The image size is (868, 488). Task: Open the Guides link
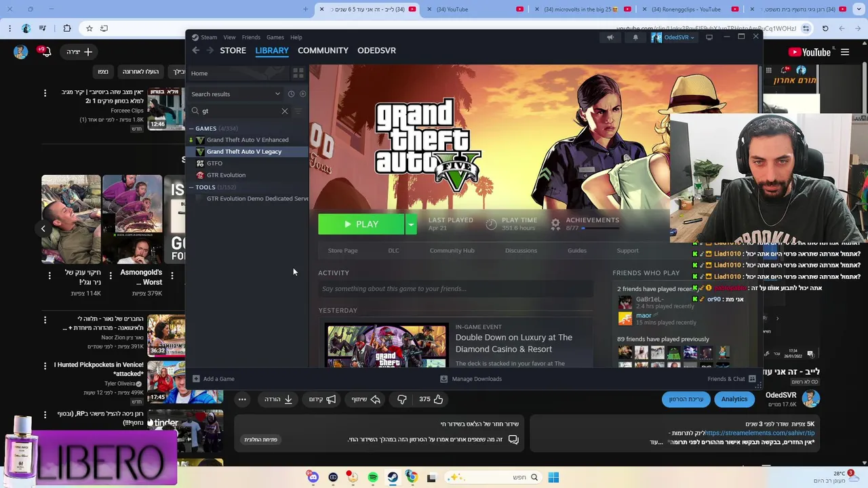coord(577,251)
